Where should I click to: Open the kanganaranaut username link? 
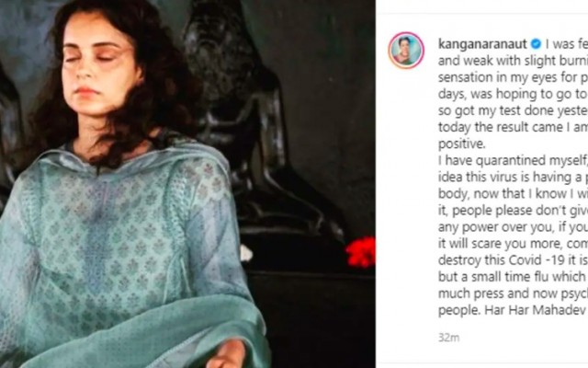(x=482, y=44)
